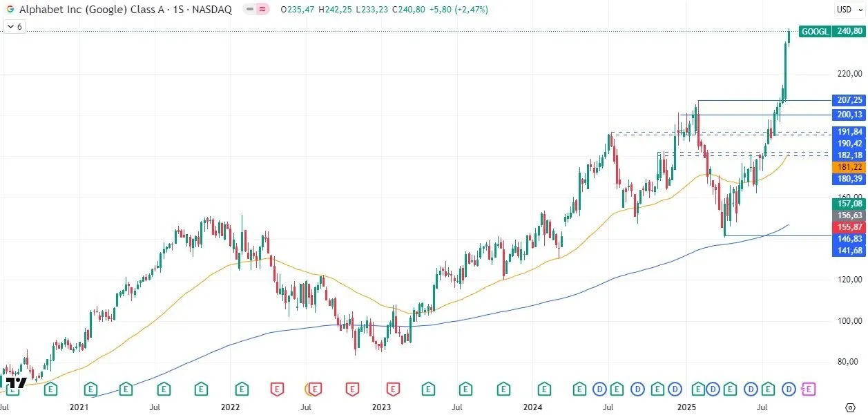
Task: Click the GOOGL 240,80 price tag
Action: (x=831, y=31)
